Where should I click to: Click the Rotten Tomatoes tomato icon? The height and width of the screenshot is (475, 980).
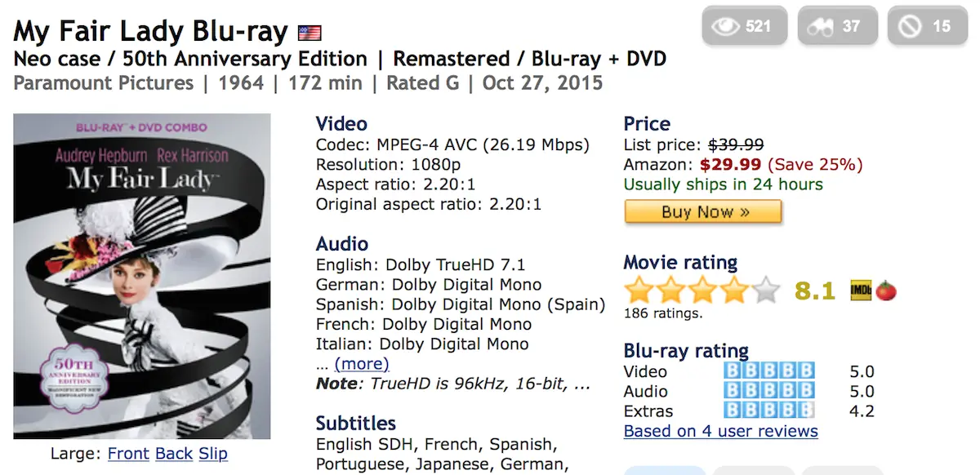click(x=886, y=290)
